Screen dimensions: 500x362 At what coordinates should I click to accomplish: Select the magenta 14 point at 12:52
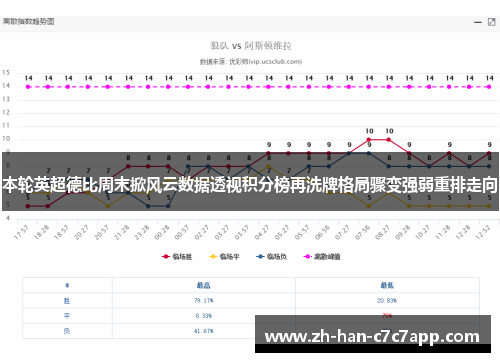point(489,87)
